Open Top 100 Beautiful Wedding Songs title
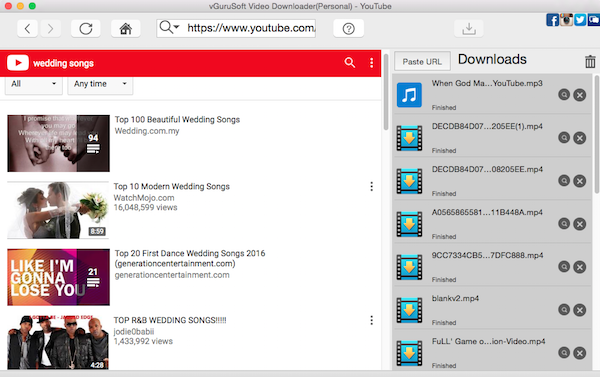The width and height of the screenshot is (600, 377). point(177,119)
